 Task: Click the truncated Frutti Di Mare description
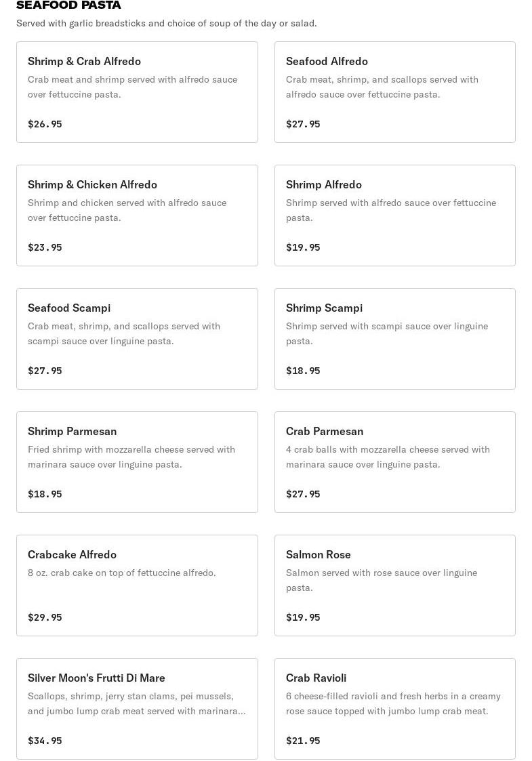pyautogui.click(x=136, y=703)
